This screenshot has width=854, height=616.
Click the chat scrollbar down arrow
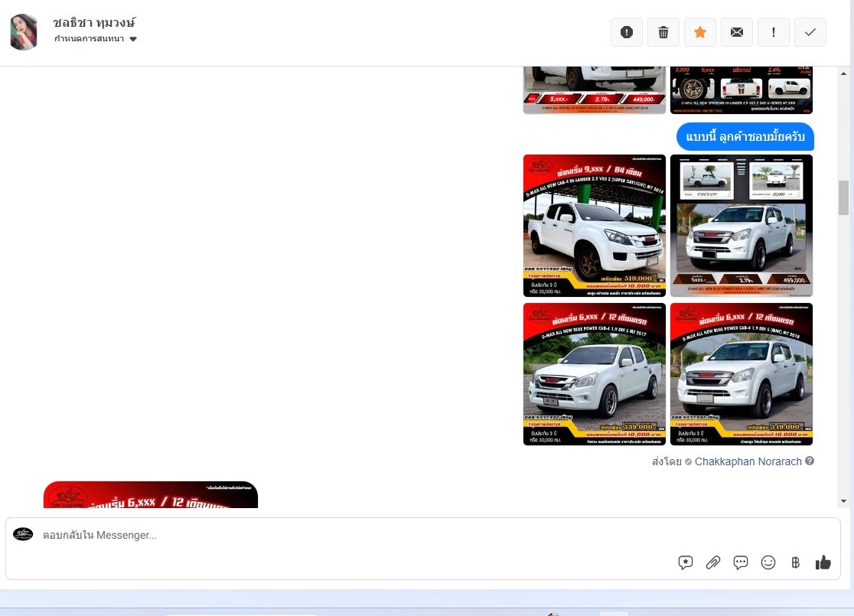843,501
